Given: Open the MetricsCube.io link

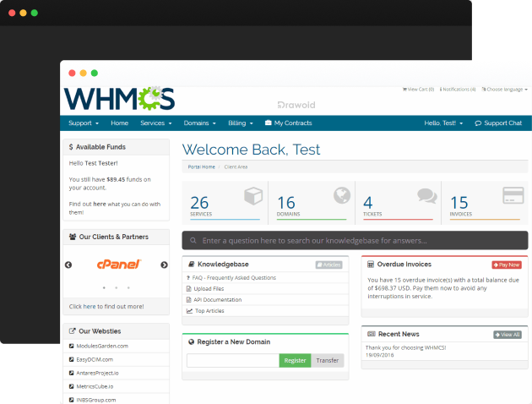Looking at the screenshot, I should [x=95, y=386].
